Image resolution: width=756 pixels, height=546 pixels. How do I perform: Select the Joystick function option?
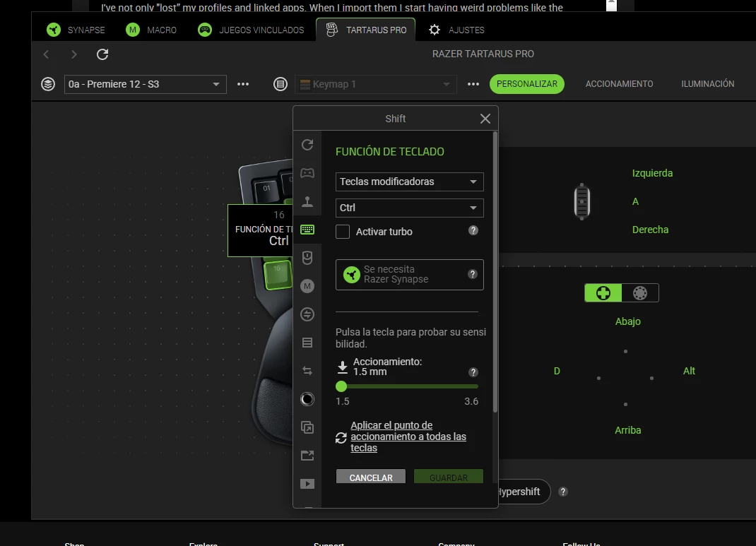pos(307,201)
